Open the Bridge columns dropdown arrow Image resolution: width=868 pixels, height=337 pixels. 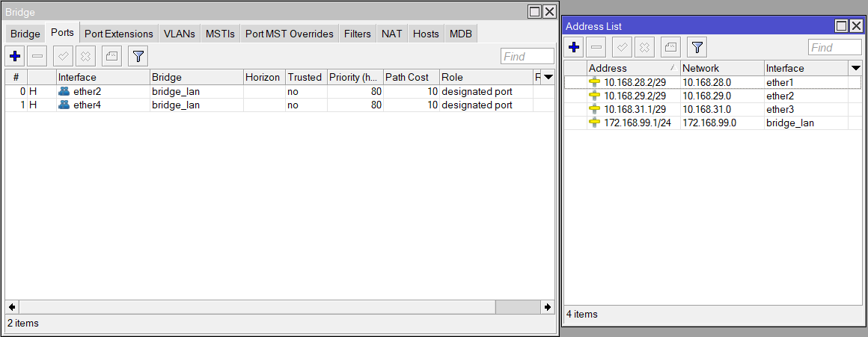tap(548, 77)
